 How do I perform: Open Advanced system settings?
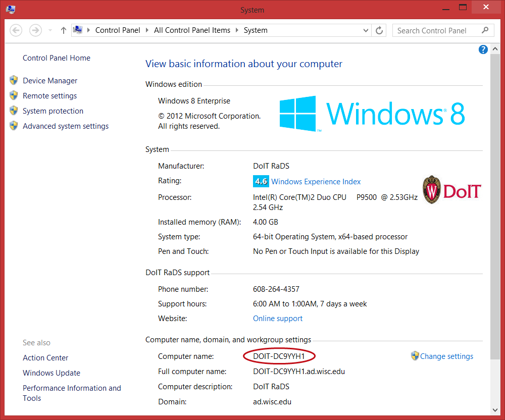coord(66,126)
